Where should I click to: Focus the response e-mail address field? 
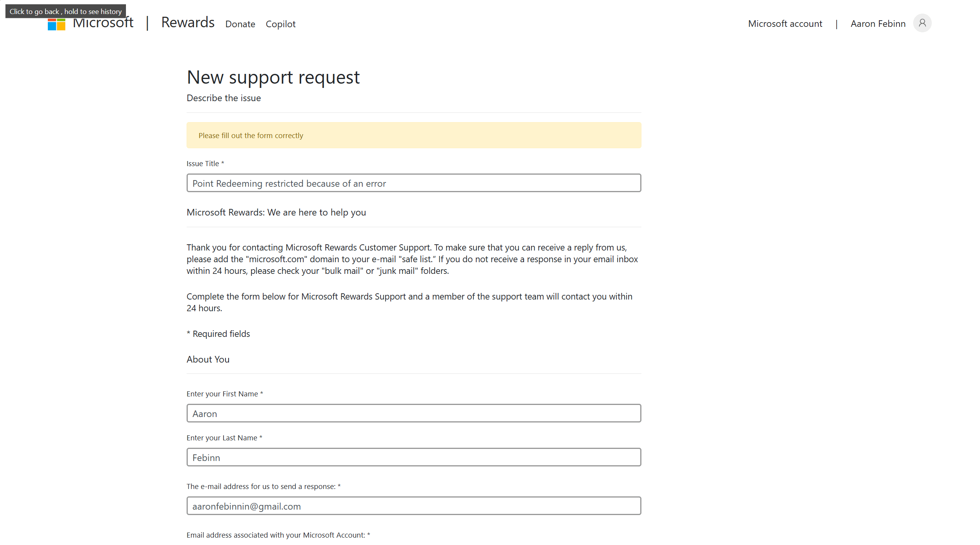[x=414, y=506]
